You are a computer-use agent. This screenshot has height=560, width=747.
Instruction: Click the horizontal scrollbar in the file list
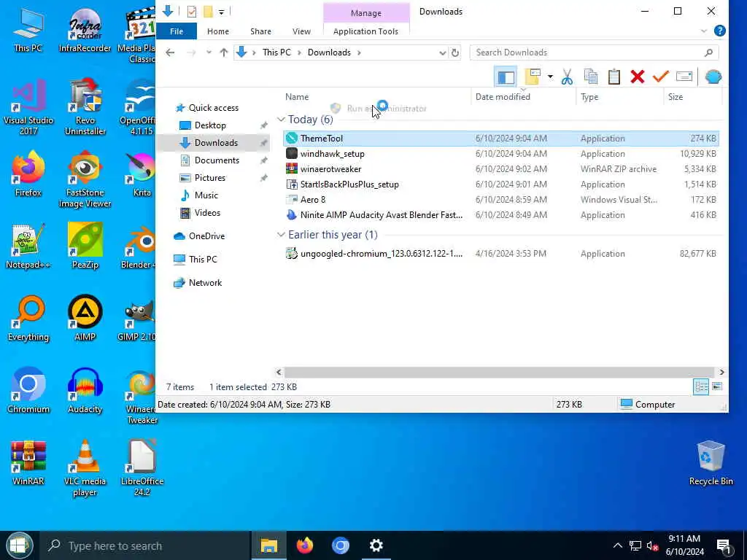pos(499,373)
